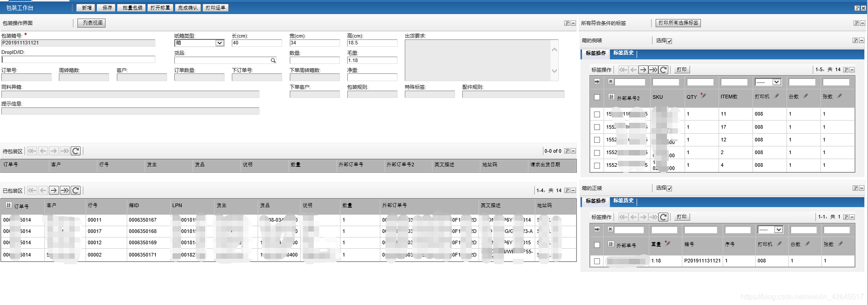The image size is (868, 305).
Task: Focus the DropID/ID input field
Action: point(78,59)
